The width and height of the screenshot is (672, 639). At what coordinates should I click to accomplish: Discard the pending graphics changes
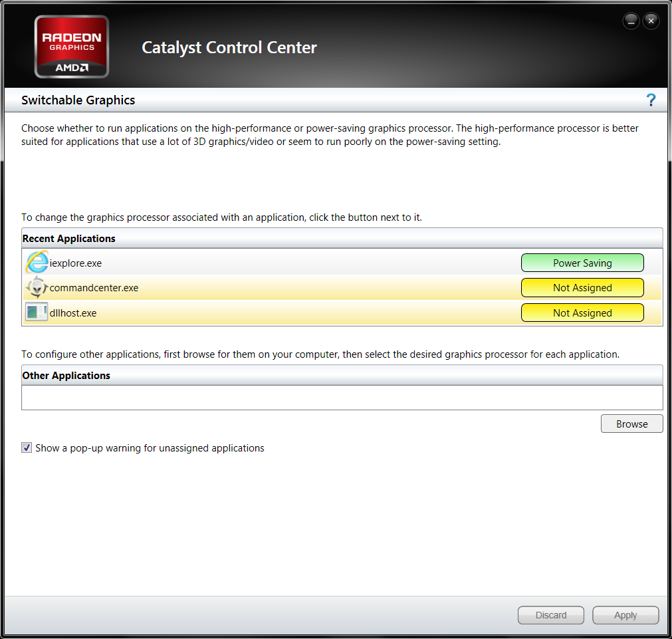pyautogui.click(x=550, y=615)
